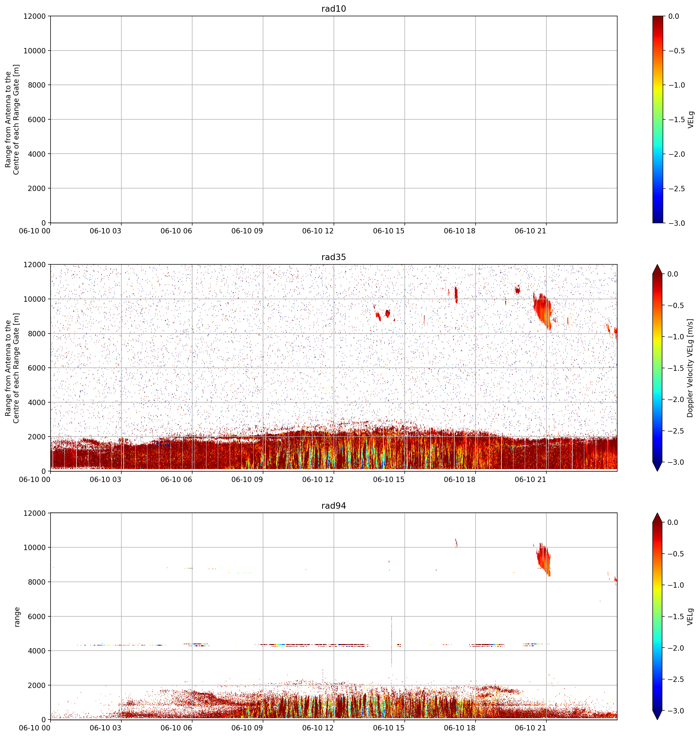Click the large cloud echo in rad94 near 21h

tap(544, 560)
